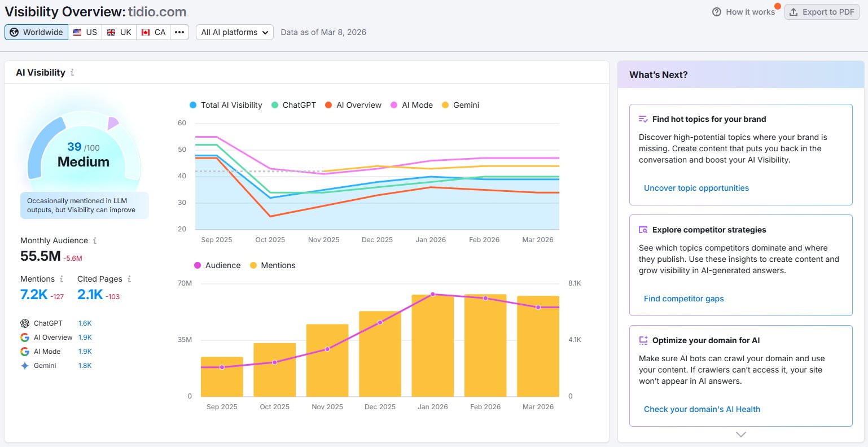Click the Find hot topics icon
This screenshot has height=447, width=868.
pyautogui.click(x=643, y=119)
